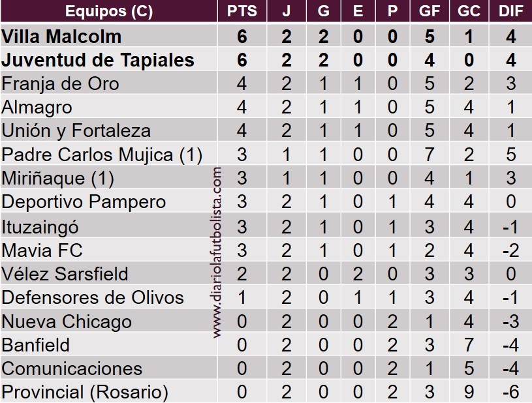
Task: Click the Equipos (C) header cell
Action: pos(109,11)
